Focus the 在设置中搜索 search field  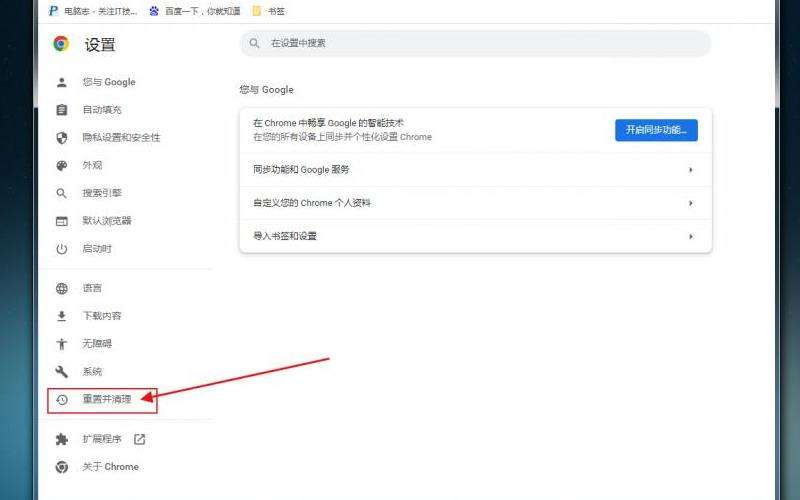[476, 43]
